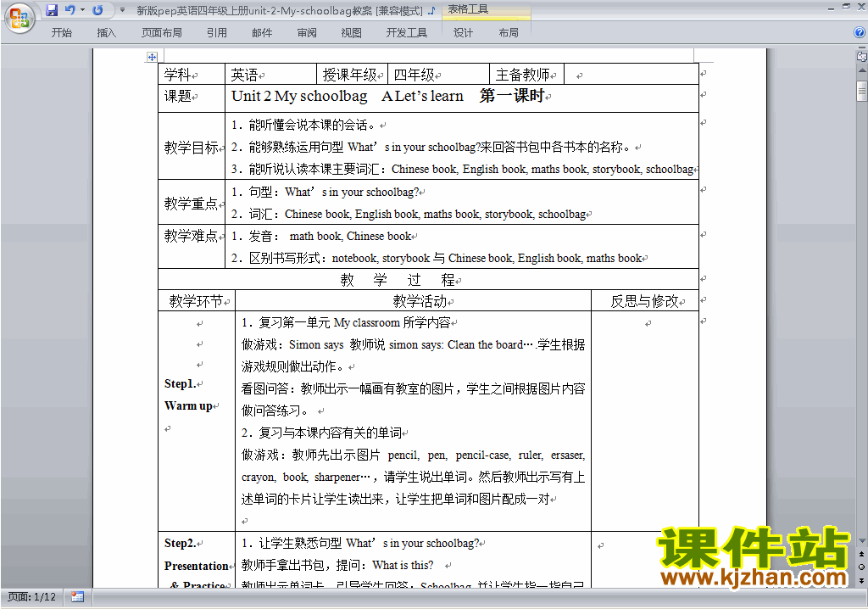Open the 开发工具 ribbon tab
Viewport: 868px width, 609px height.
[x=406, y=33]
